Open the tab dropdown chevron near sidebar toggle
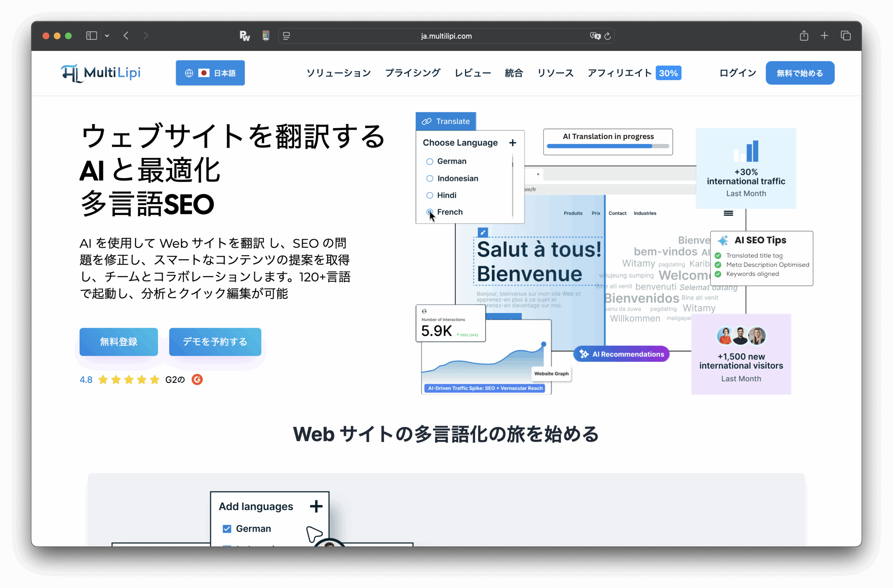Image resolution: width=893 pixels, height=588 pixels. tap(107, 35)
